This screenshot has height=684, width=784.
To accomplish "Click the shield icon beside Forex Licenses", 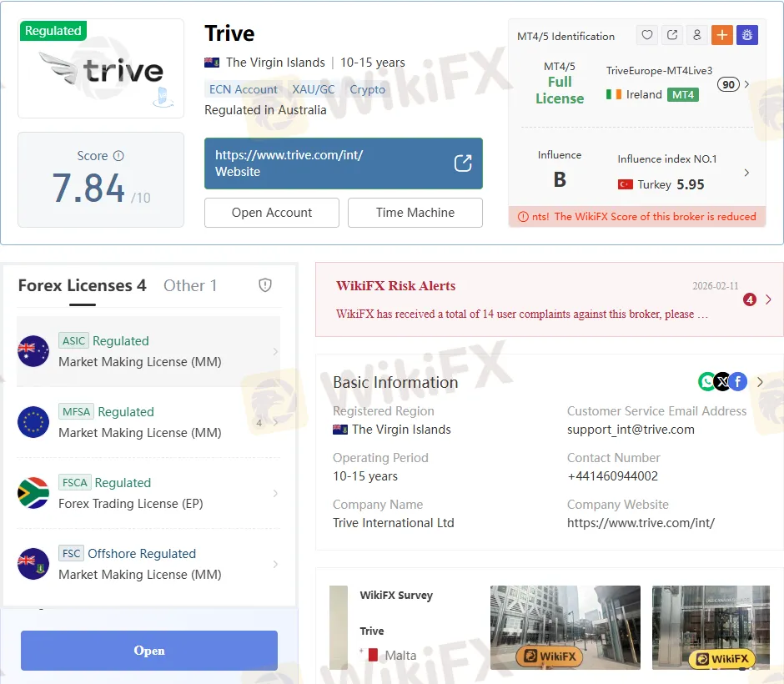I will tap(265, 285).
